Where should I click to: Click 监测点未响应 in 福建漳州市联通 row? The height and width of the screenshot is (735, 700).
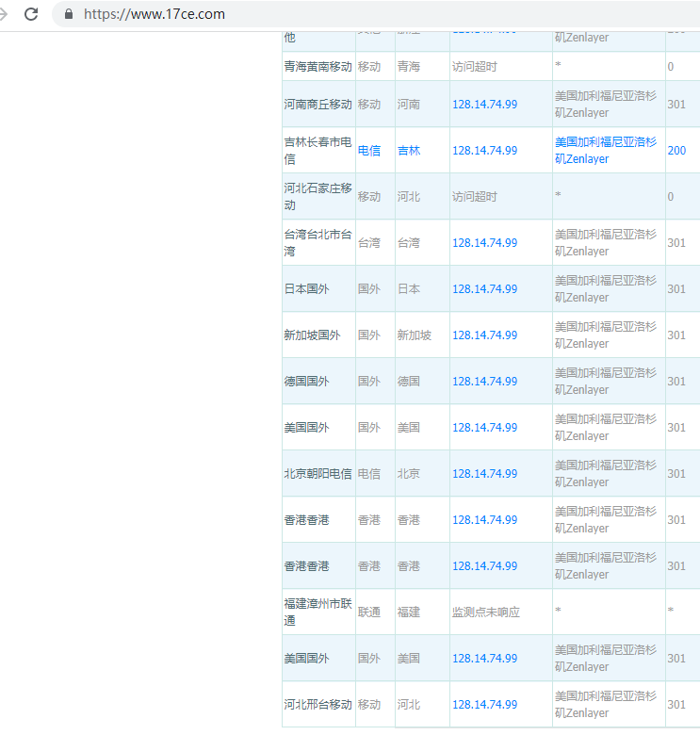pos(485,612)
